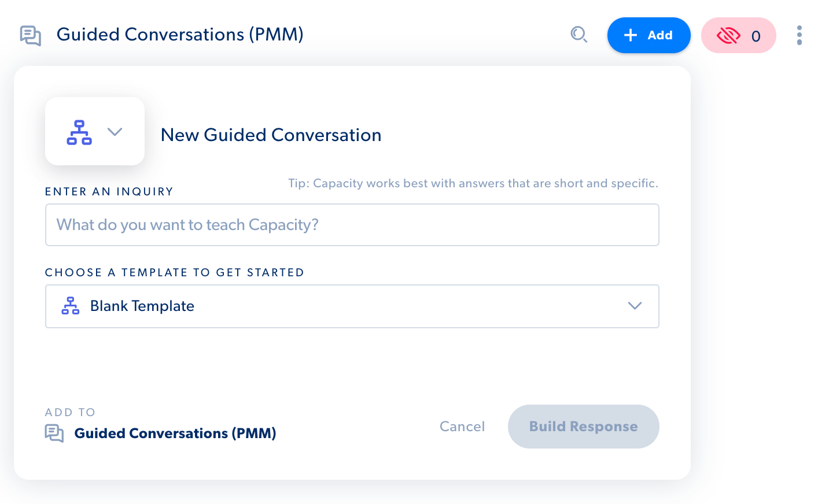The width and height of the screenshot is (818, 504).
Task: Click the Guided Conversations (PMM) page title
Action: click(180, 35)
